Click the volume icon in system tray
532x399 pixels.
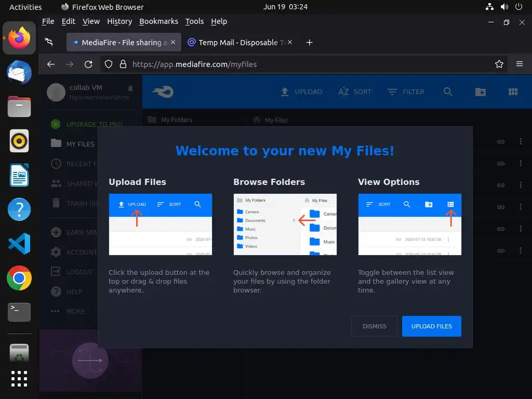(x=504, y=7)
